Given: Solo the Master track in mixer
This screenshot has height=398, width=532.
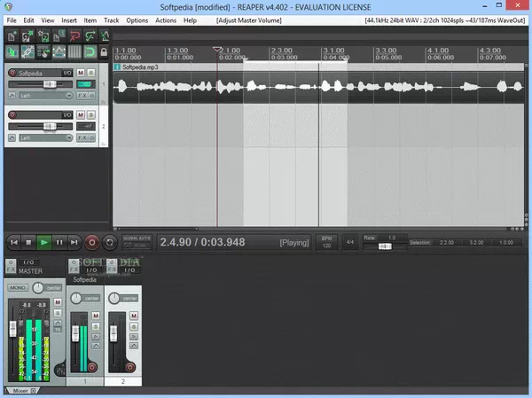Looking at the screenshot, I should (58, 313).
